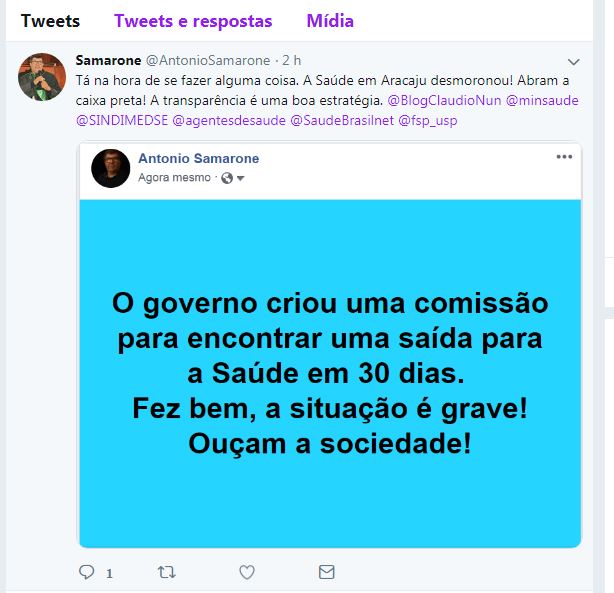Viewport: 614px width, 593px height.
Task: Select the Mídia tab
Action: (x=330, y=21)
